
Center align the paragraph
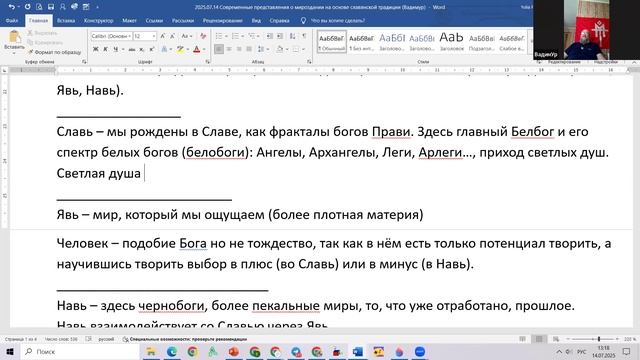(x=229, y=49)
